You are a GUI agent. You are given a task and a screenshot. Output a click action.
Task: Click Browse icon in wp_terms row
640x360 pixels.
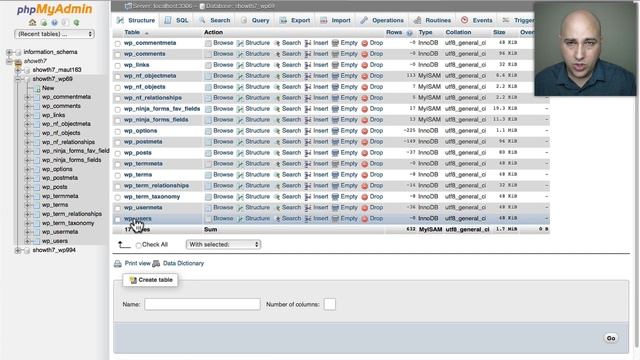208,175
